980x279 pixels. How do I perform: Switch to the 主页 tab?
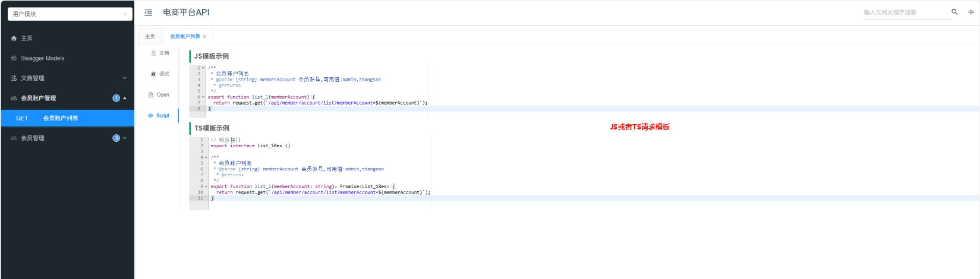tap(150, 37)
